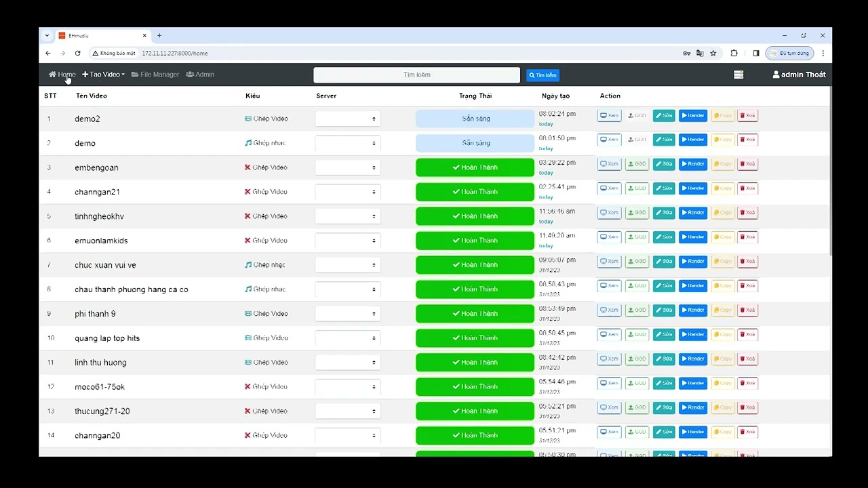The width and height of the screenshot is (868, 488).
Task: Open the tab search chevron
Action: pos(47,35)
